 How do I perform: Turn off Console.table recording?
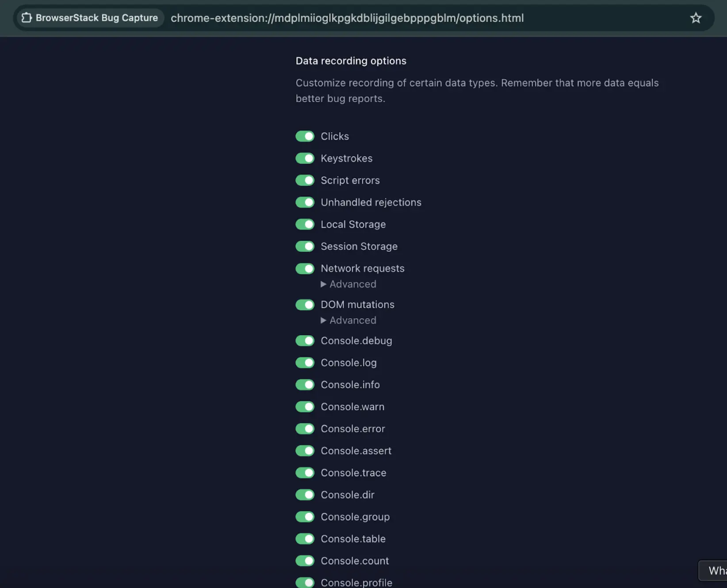305,539
